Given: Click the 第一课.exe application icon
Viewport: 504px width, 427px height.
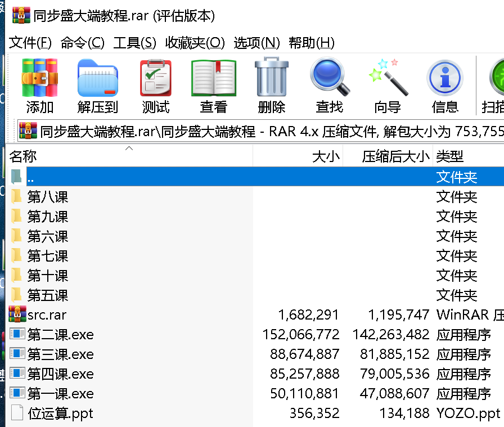Looking at the screenshot, I should pos(17,393).
